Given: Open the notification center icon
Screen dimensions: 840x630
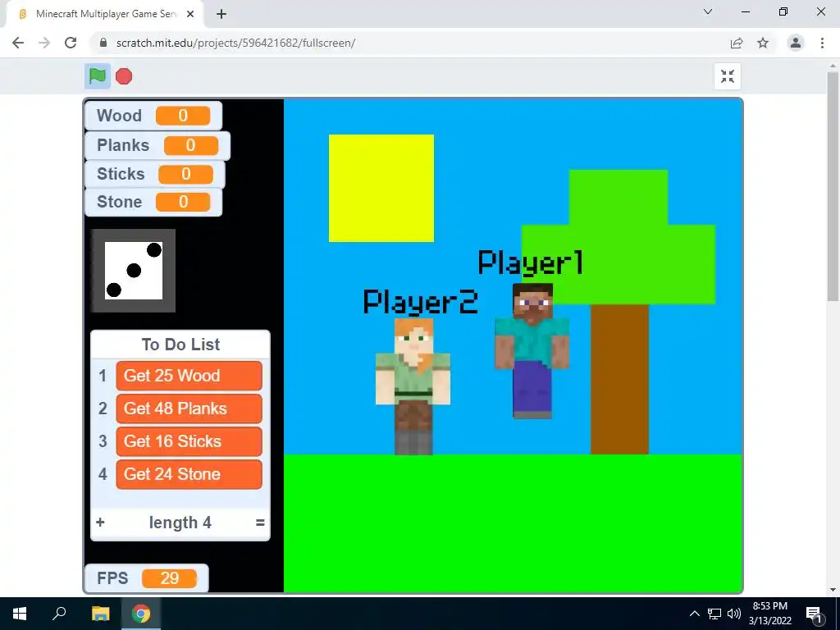Looking at the screenshot, I should tap(815, 614).
